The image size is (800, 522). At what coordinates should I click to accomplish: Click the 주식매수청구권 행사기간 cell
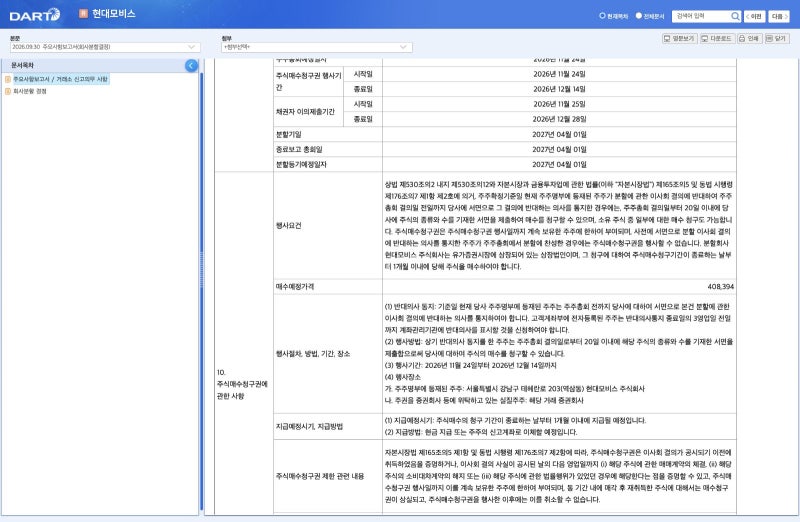(x=308, y=81)
